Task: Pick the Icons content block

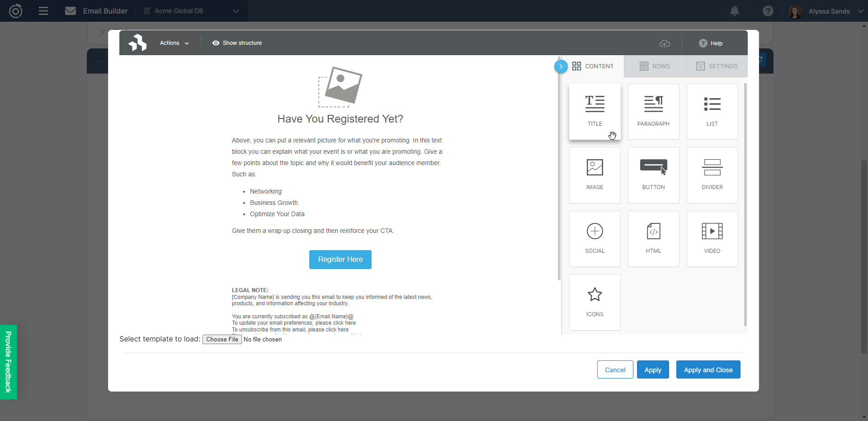Action: [x=594, y=302]
